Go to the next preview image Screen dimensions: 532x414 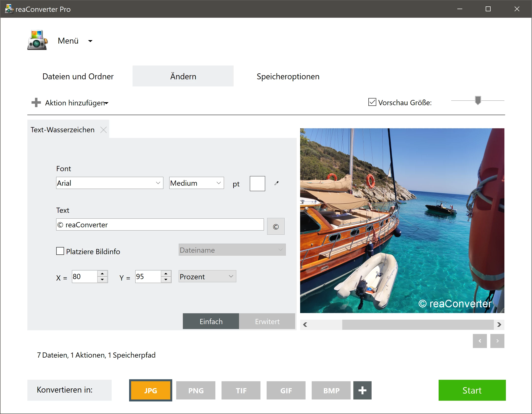497,341
